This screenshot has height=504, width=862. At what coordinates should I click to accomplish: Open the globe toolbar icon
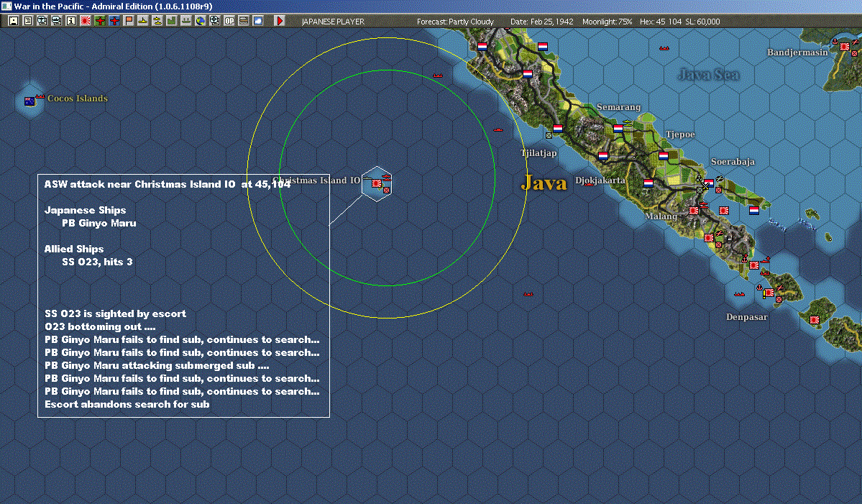200,21
